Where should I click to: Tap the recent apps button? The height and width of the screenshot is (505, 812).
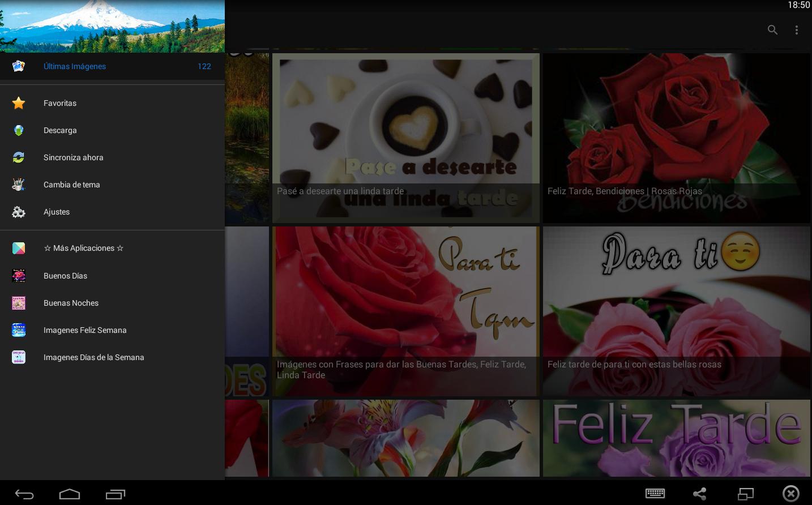(x=116, y=494)
